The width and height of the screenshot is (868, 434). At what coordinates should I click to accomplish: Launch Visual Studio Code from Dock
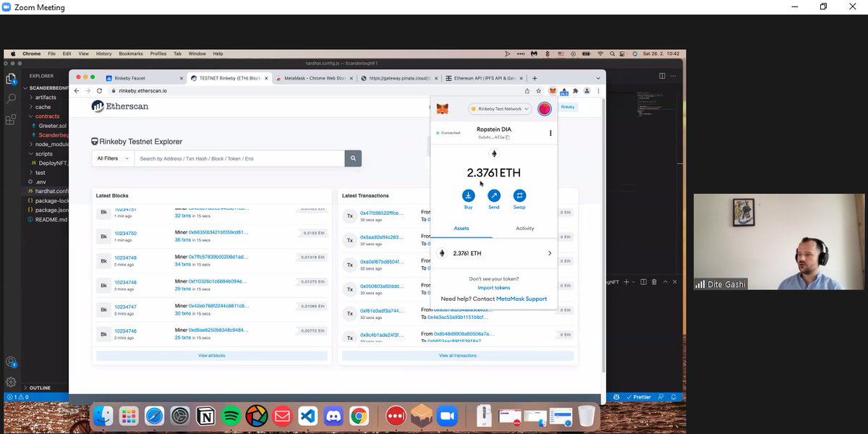(307, 416)
